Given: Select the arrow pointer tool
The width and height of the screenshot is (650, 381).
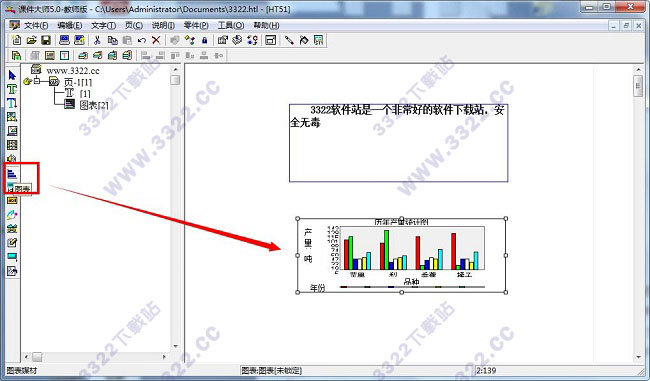Looking at the screenshot, I should (12, 75).
